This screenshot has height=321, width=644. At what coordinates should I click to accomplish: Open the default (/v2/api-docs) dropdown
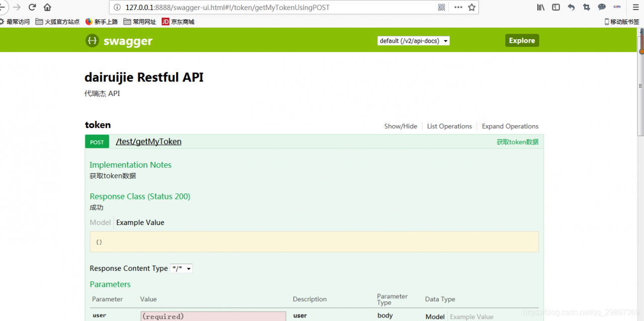click(414, 41)
